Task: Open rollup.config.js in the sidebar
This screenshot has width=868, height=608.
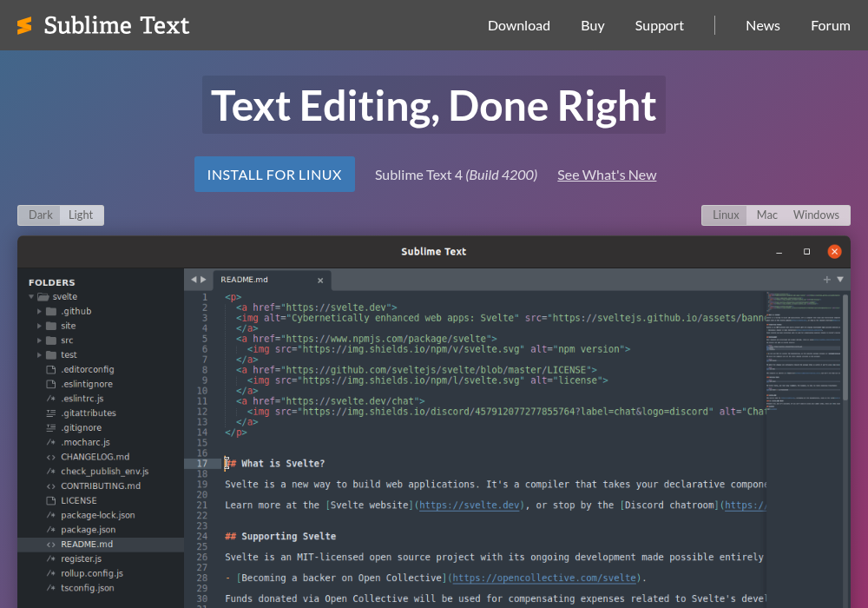Action: click(92, 573)
